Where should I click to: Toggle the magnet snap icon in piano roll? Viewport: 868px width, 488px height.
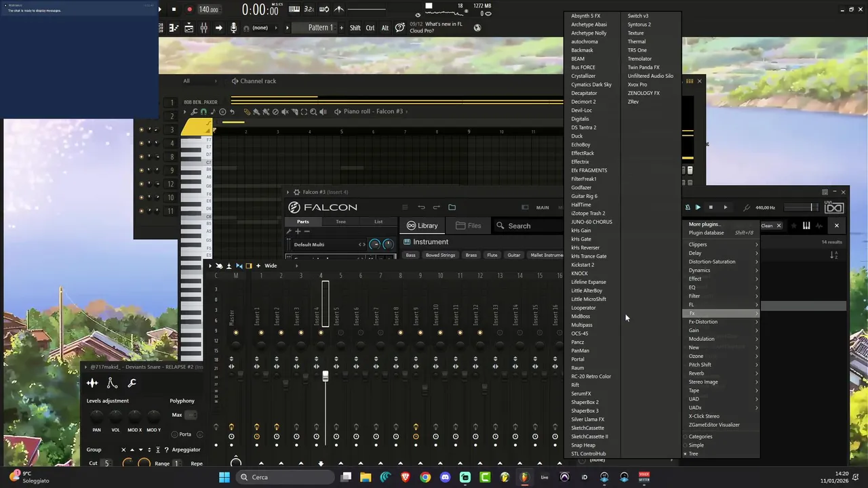click(x=203, y=112)
